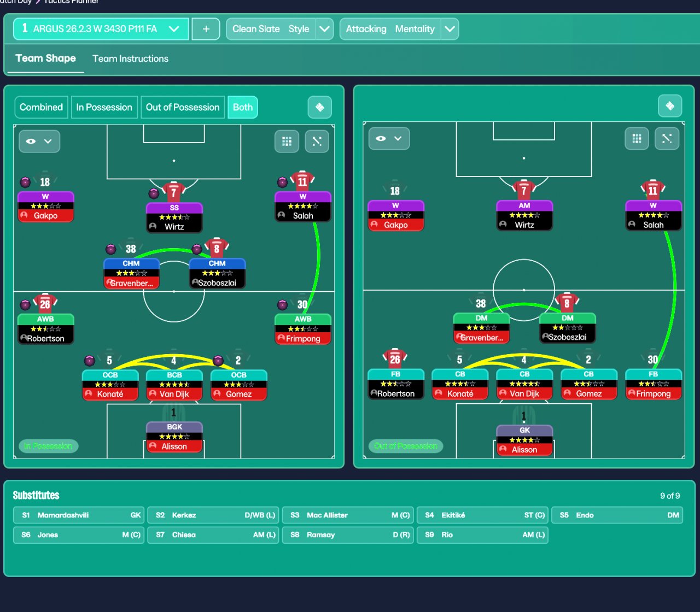This screenshot has height=612, width=700.
Task: Open Van Dijk's BCB role card
Action: point(174,385)
